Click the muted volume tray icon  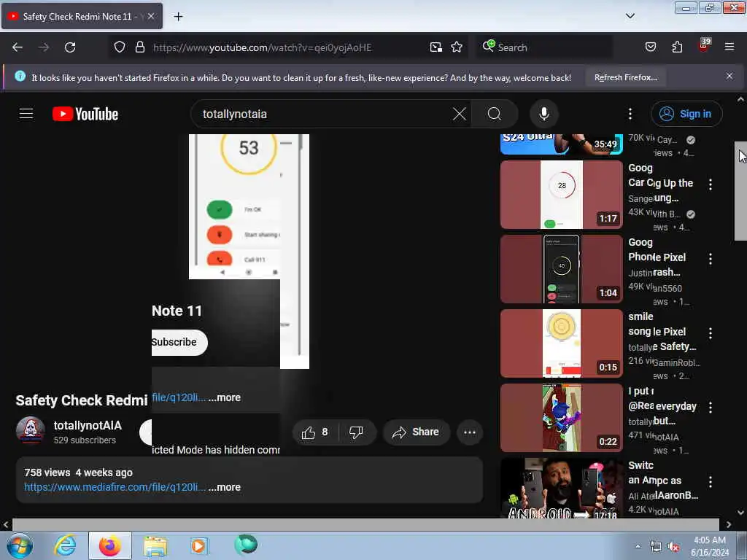[673, 547]
